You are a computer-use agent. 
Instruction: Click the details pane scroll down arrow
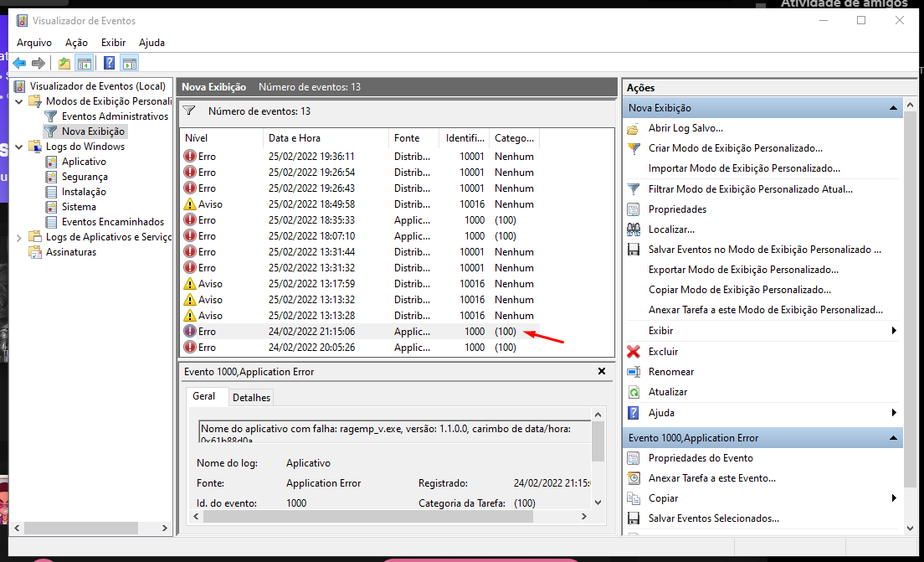pos(598,503)
